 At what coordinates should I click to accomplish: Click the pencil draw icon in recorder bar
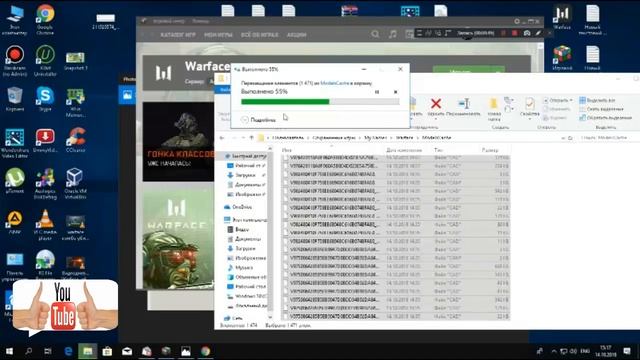click(x=538, y=33)
